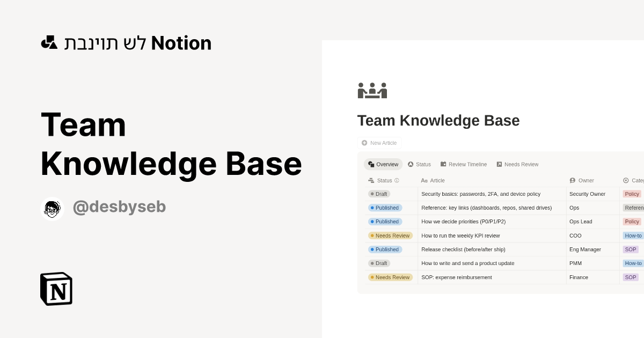
Task: Click the info icon beside the Status column
Action: [x=397, y=181]
